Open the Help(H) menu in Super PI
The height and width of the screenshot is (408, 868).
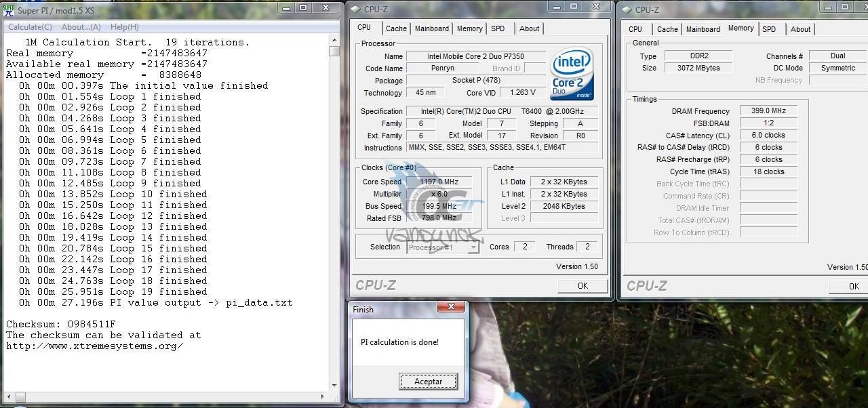(124, 27)
